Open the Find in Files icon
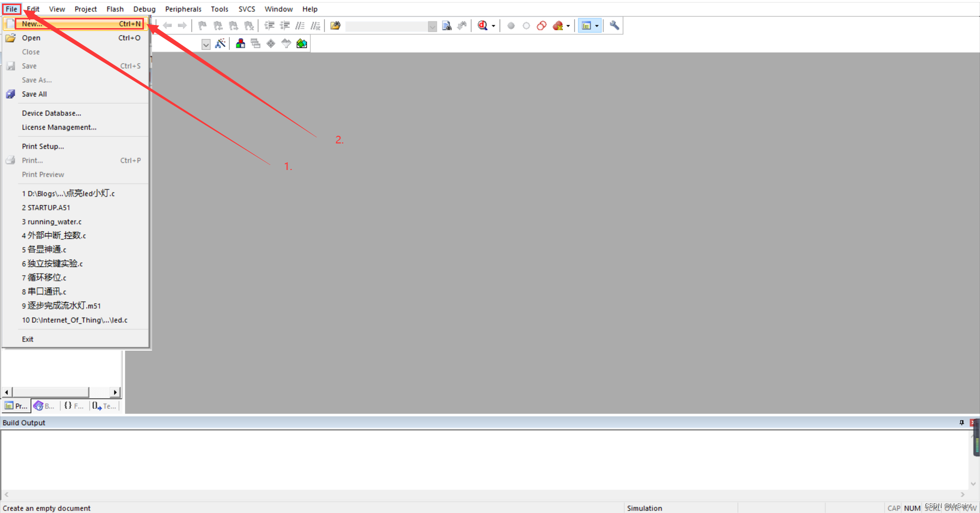Screen dimensions: 980x513 [335, 26]
